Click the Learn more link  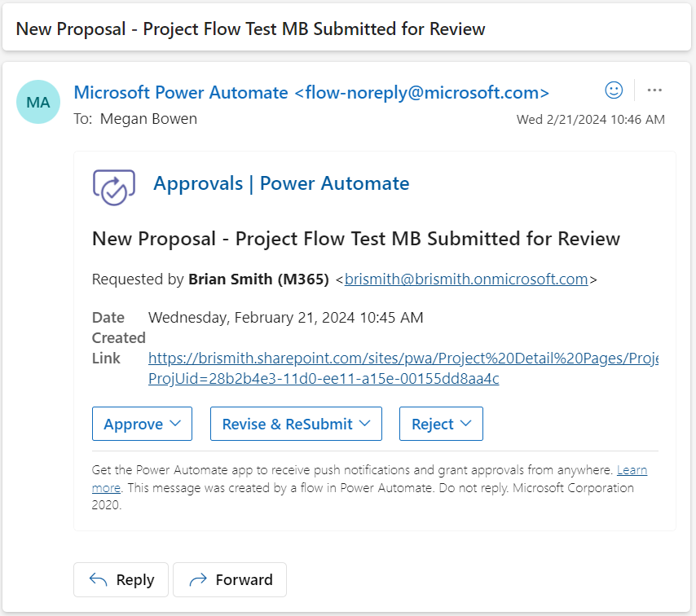coord(632,470)
